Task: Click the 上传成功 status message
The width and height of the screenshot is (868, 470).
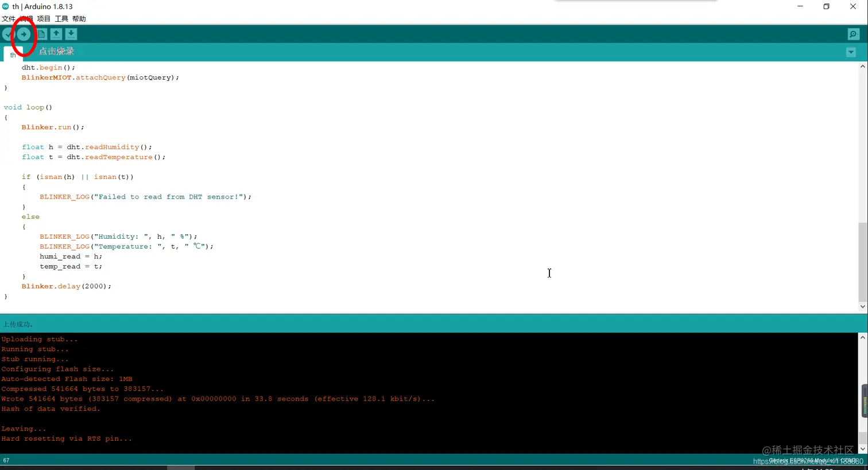Action: tap(18, 324)
